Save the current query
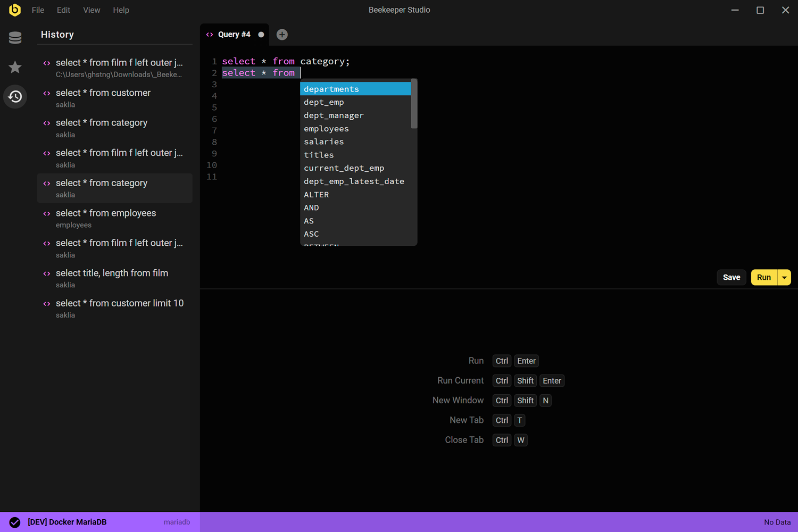Image resolution: width=798 pixels, height=532 pixels. pos(731,277)
